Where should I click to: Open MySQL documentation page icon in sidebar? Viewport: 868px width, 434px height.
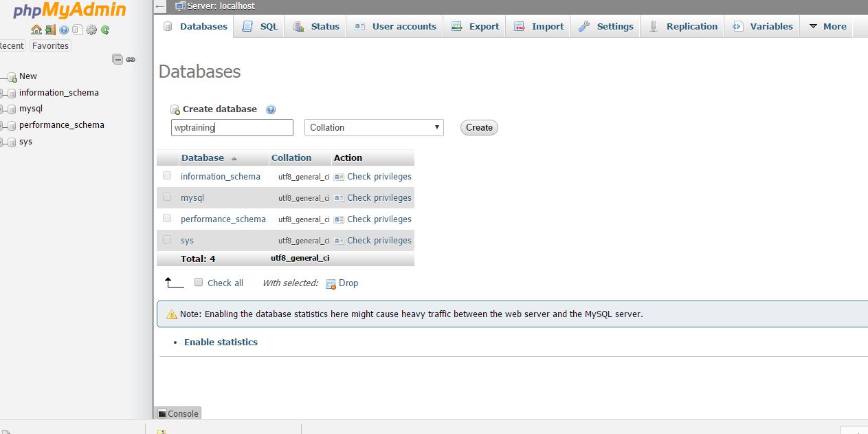pyautogui.click(x=78, y=30)
